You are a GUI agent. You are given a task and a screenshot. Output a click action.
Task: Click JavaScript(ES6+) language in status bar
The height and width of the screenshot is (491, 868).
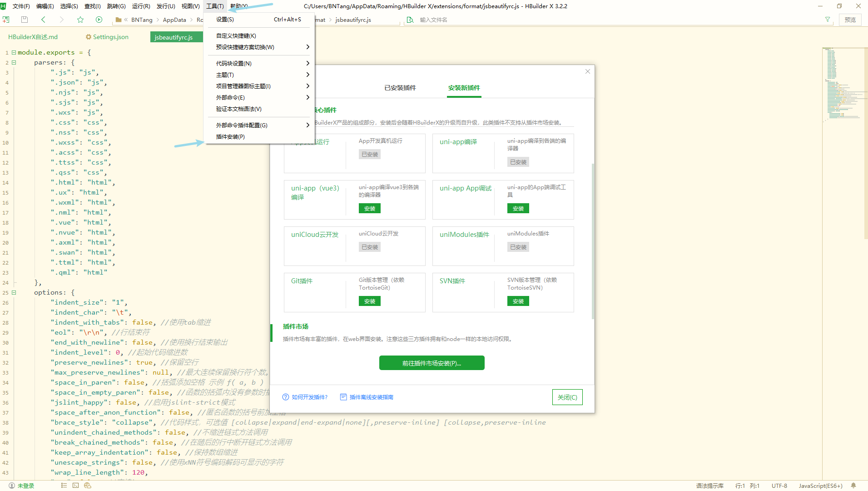click(820, 486)
